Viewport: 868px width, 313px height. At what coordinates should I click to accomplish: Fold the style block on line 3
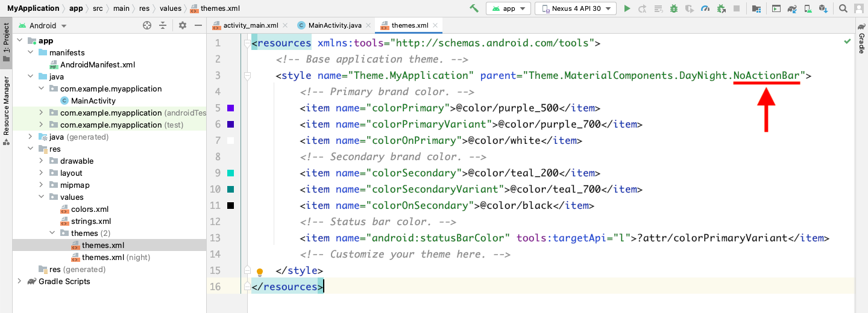coord(247,76)
